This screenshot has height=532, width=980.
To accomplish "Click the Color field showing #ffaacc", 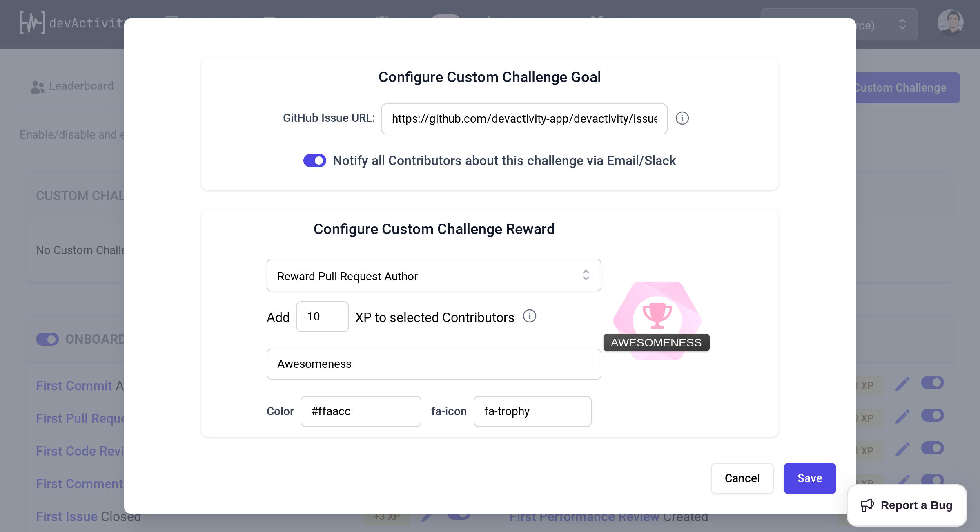I will click(361, 411).
